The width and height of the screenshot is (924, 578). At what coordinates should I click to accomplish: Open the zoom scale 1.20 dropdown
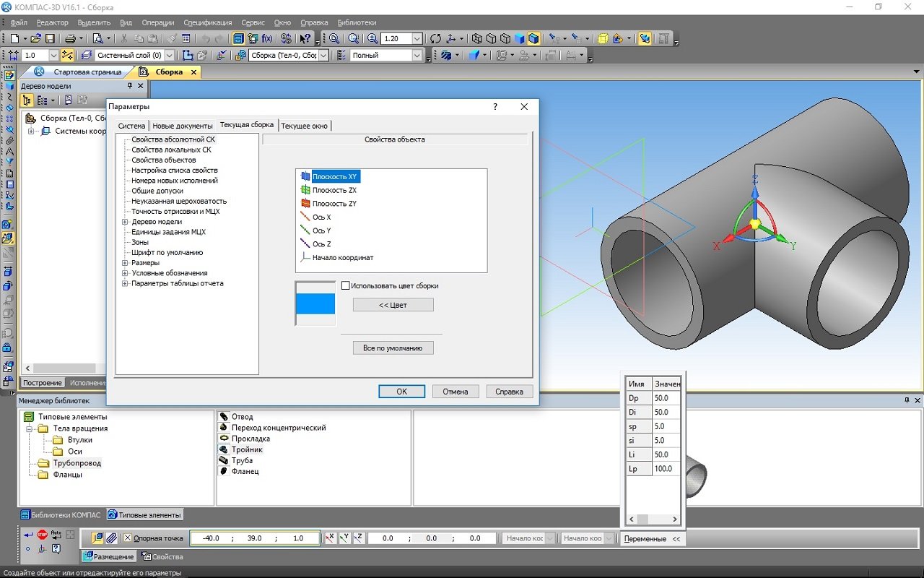[418, 38]
